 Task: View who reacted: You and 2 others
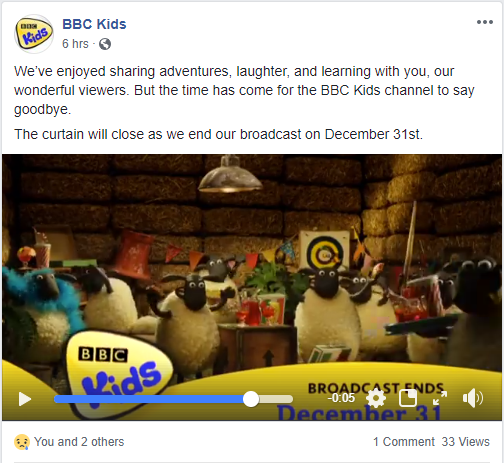pos(79,442)
